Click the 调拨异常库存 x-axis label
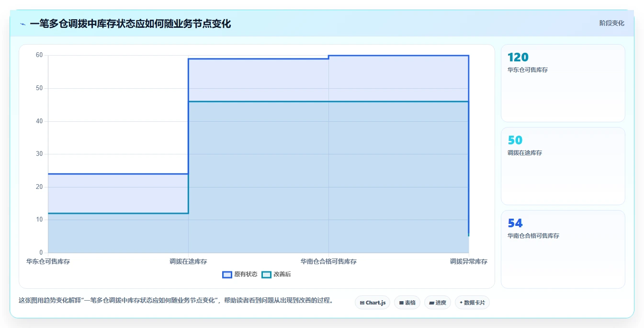The width and height of the screenshot is (644, 328). click(x=468, y=261)
